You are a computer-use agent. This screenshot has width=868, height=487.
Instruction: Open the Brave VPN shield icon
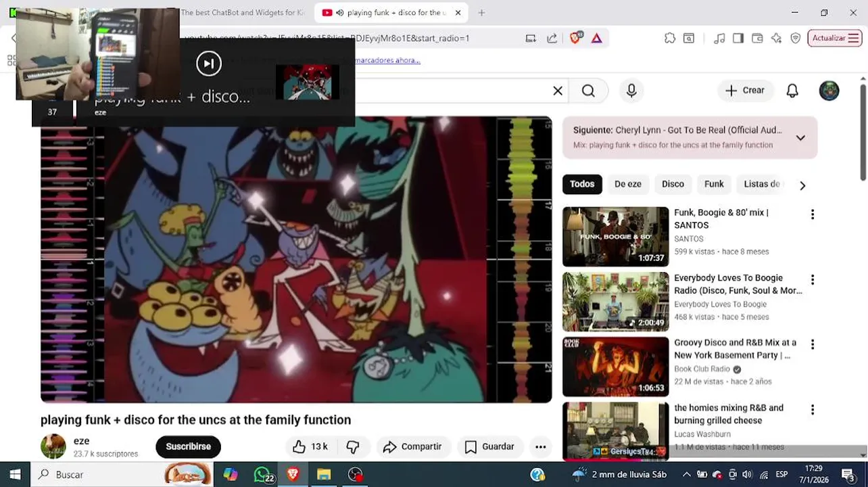796,38
